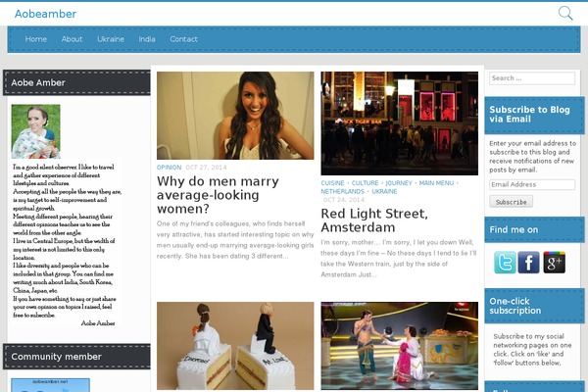This screenshot has width=588, height=392.
Task: Open the dance stage performance thumbnail
Action: pos(400,346)
